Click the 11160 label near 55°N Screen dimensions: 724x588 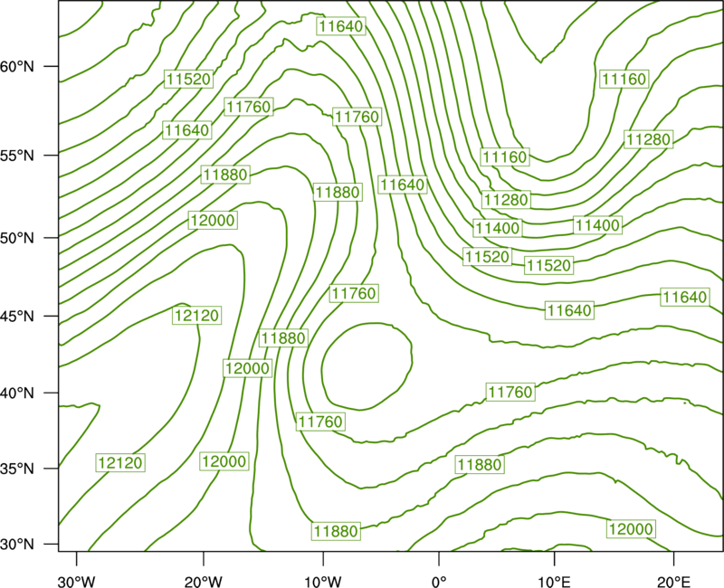(505, 156)
